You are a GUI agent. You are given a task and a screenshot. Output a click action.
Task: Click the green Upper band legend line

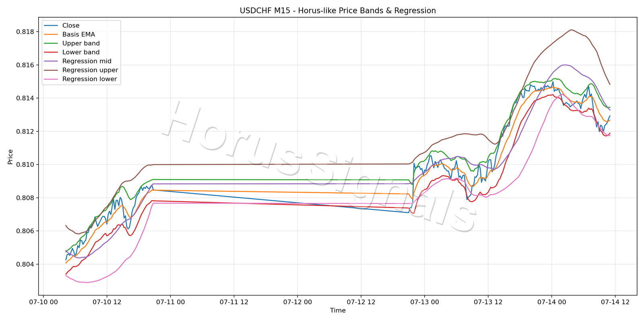tap(51, 43)
